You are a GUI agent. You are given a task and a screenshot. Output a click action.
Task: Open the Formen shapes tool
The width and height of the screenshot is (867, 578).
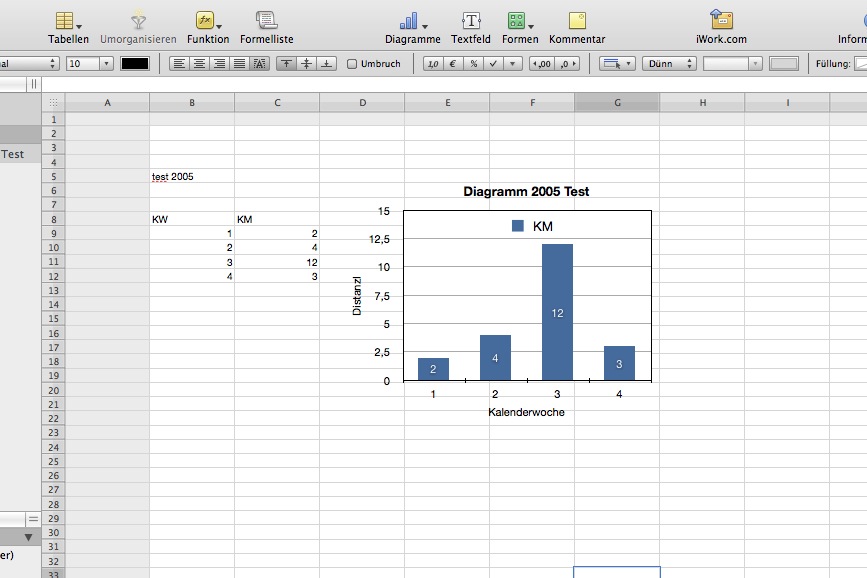[518, 22]
